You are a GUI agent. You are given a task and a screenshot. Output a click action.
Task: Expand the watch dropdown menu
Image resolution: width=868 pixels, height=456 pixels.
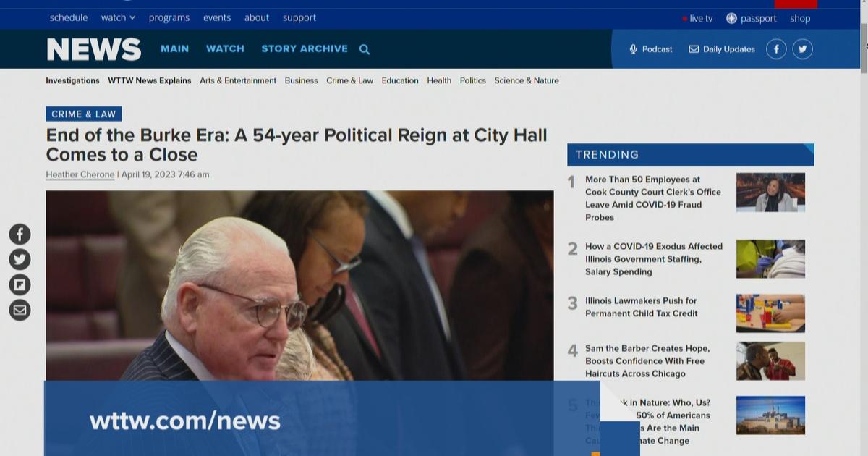[117, 17]
